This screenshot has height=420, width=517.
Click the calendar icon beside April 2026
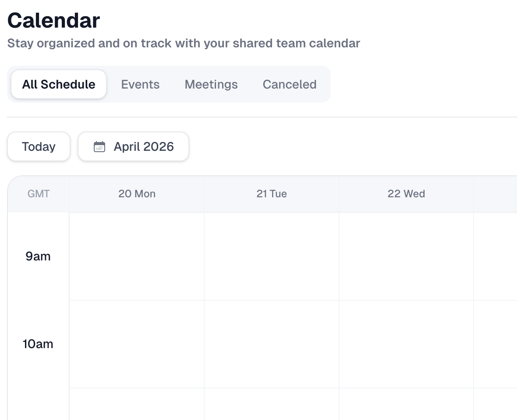[x=99, y=146]
